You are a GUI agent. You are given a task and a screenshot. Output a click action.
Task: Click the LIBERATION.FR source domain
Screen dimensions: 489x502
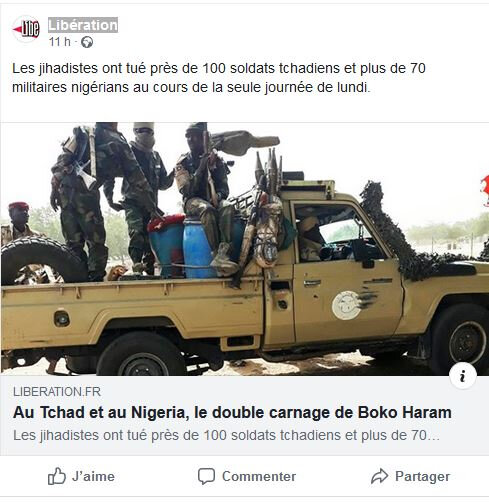57,392
